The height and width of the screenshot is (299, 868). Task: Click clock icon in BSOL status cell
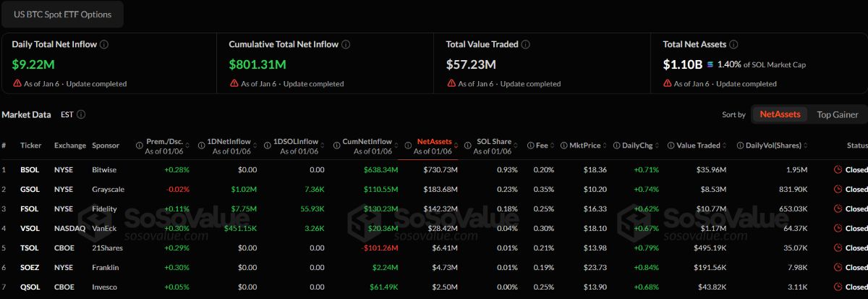(x=838, y=169)
